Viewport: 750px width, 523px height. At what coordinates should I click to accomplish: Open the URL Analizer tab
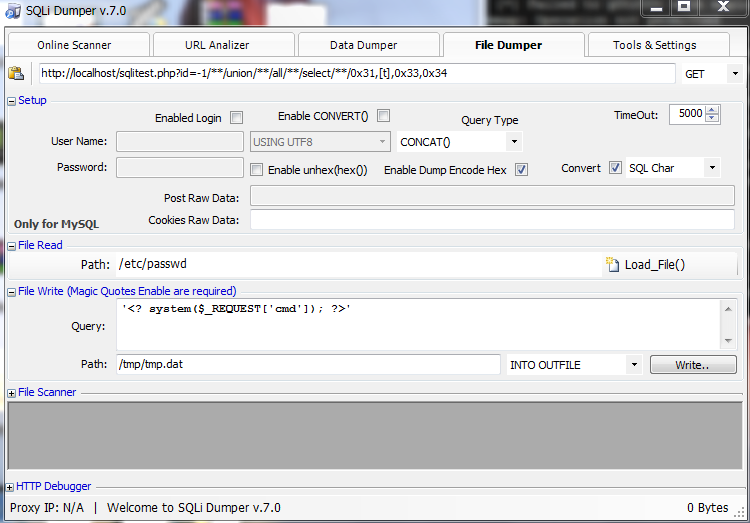(x=223, y=45)
